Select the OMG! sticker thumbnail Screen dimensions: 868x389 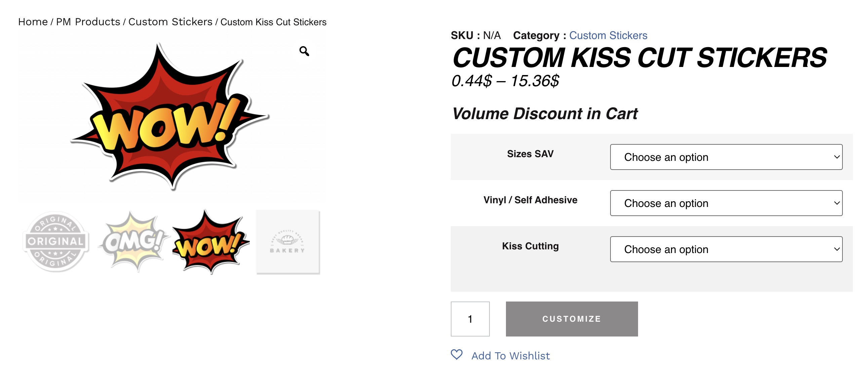pyautogui.click(x=134, y=242)
